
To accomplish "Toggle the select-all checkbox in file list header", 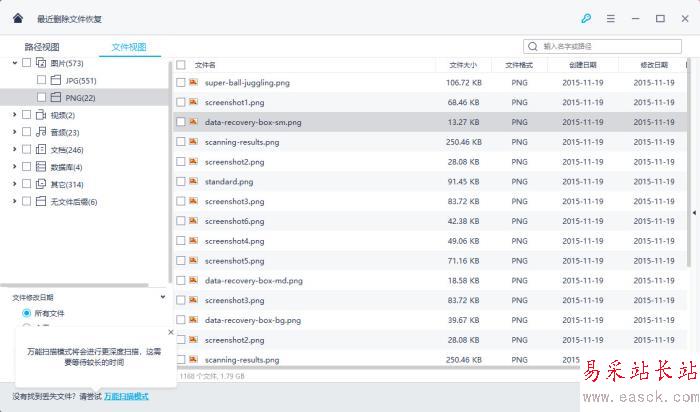I will click(181, 65).
